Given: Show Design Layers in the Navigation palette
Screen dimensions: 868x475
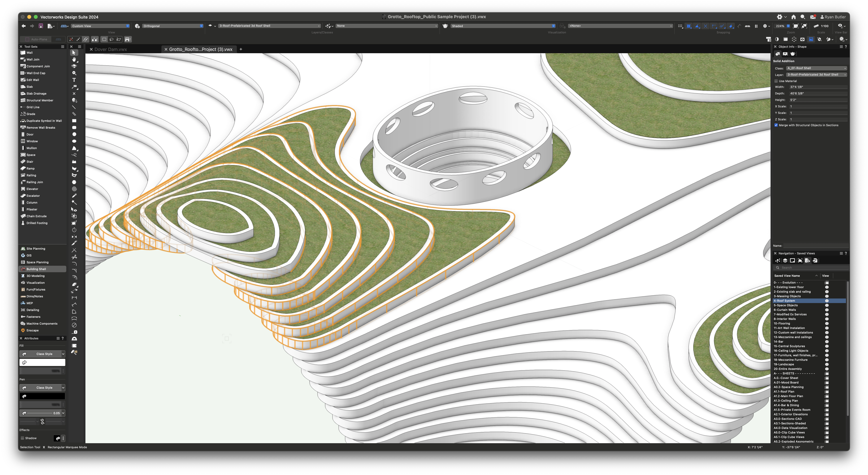Looking at the screenshot, I should point(785,260).
